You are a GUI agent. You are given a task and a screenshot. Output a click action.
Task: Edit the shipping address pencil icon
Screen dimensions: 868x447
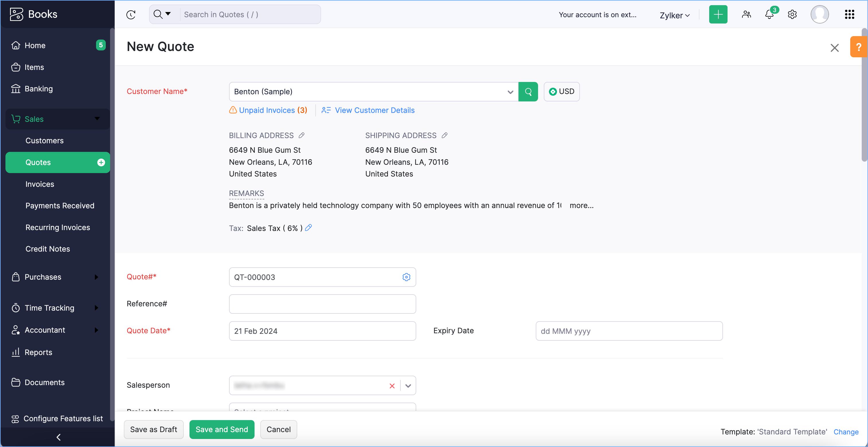click(444, 136)
